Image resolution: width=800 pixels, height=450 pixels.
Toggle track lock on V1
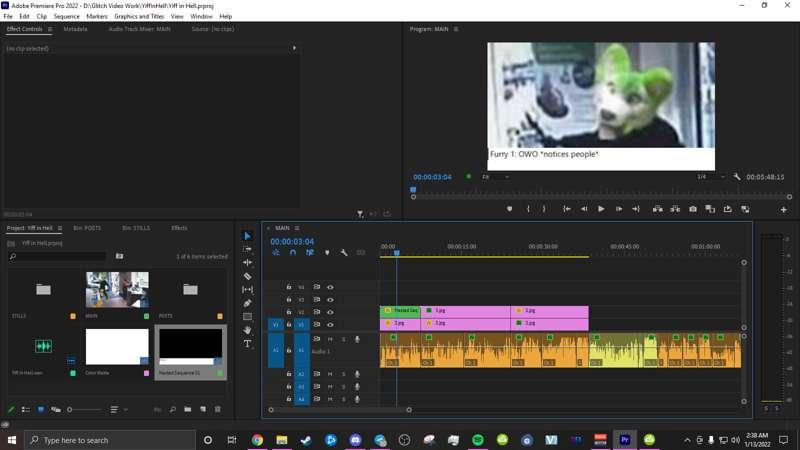pos(289,324)
